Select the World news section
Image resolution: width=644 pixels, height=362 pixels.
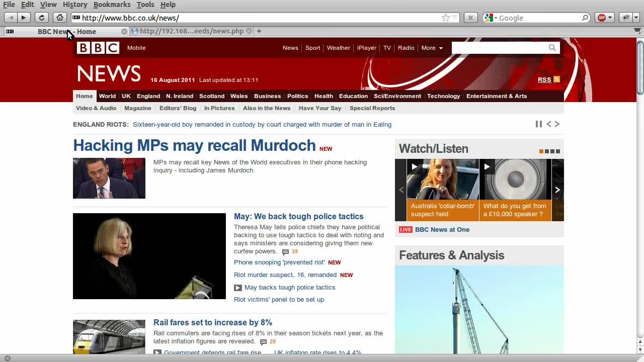pos(107,96)
